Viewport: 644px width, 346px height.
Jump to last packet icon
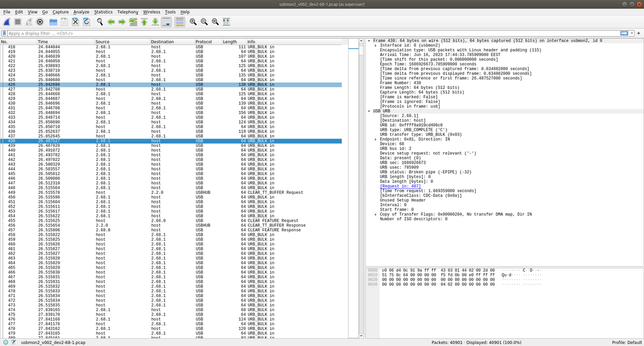(x=155, y=22)
